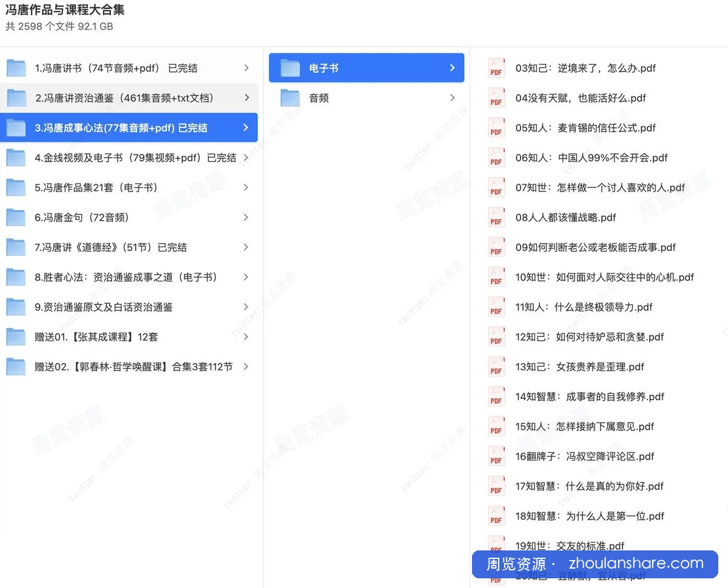
Task: Expand chevron on 7.冯唐讲《道德经》 row
Action: point(246,247)
